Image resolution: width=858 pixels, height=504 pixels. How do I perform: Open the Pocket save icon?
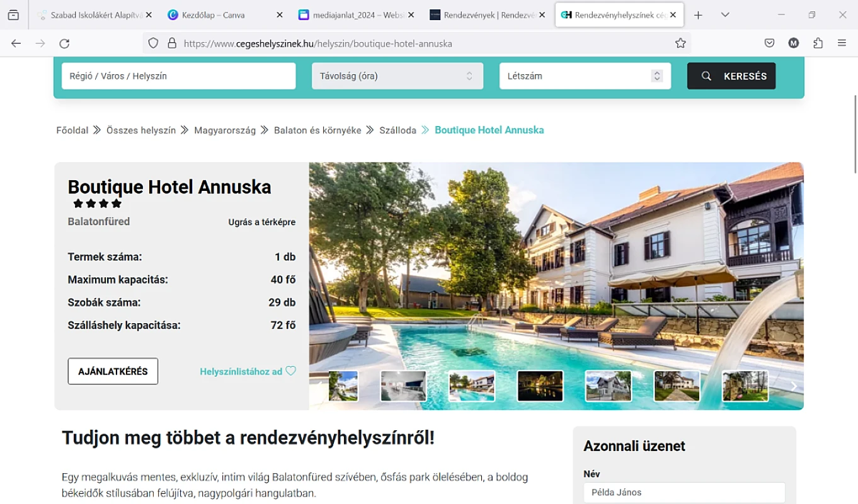769,43
